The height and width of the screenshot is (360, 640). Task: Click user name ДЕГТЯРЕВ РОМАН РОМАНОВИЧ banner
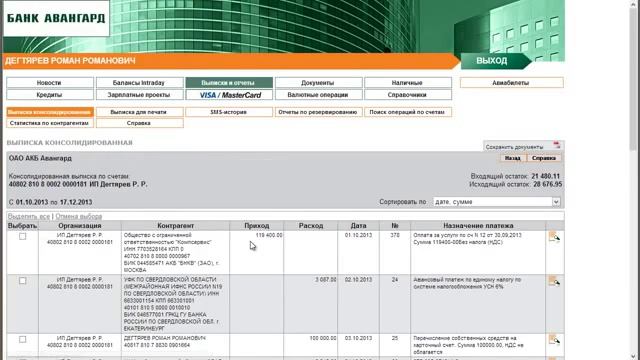[70, 61]
